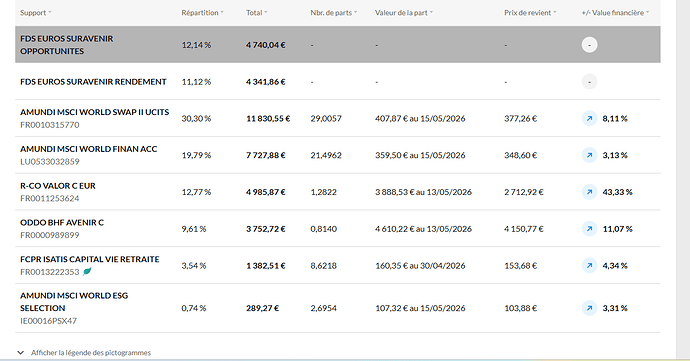This screenshot has height=361, width=690.
Task: Click share value 407,87 € au 15/05/2026
Action: (420, 118)
